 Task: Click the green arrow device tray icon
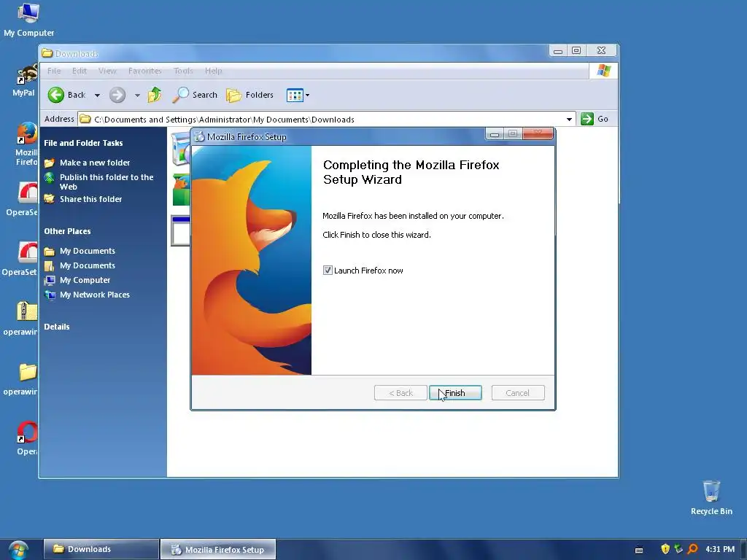click(x=679, y=549)
